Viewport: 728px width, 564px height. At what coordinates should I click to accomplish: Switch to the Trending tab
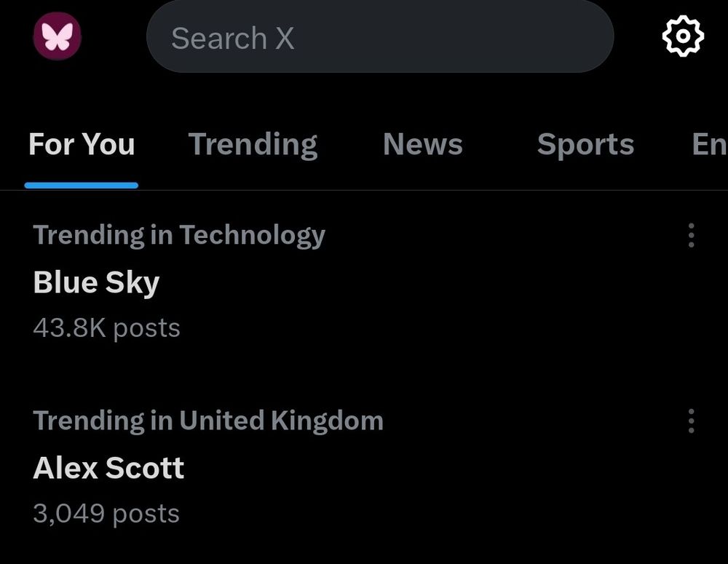(253, 144)
